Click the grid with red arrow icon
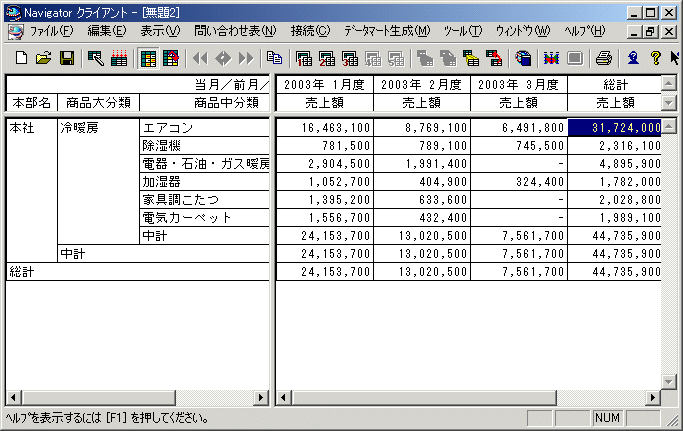Screen dimensions: 683x431 (171, 58)
